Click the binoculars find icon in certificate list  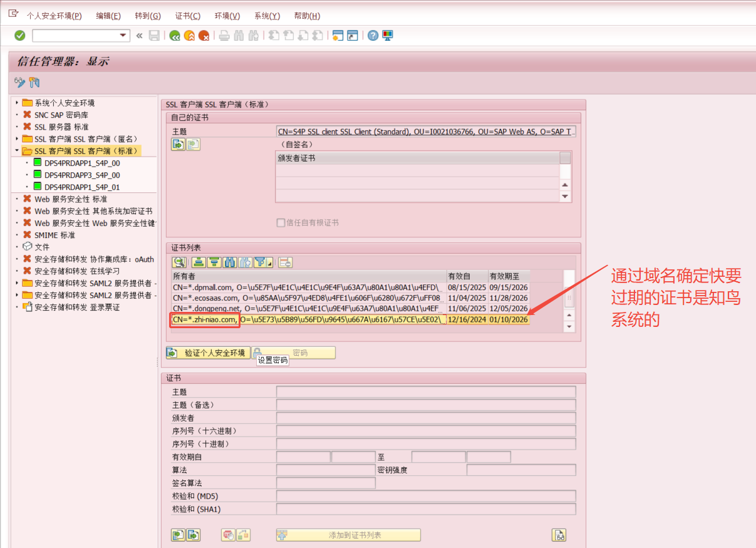pos(229,262)
